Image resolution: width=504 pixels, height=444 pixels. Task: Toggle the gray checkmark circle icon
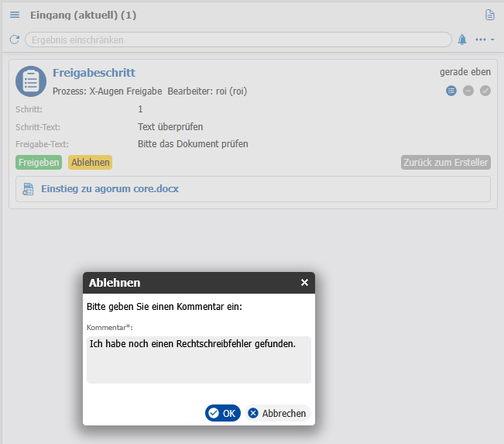[485, 91]
